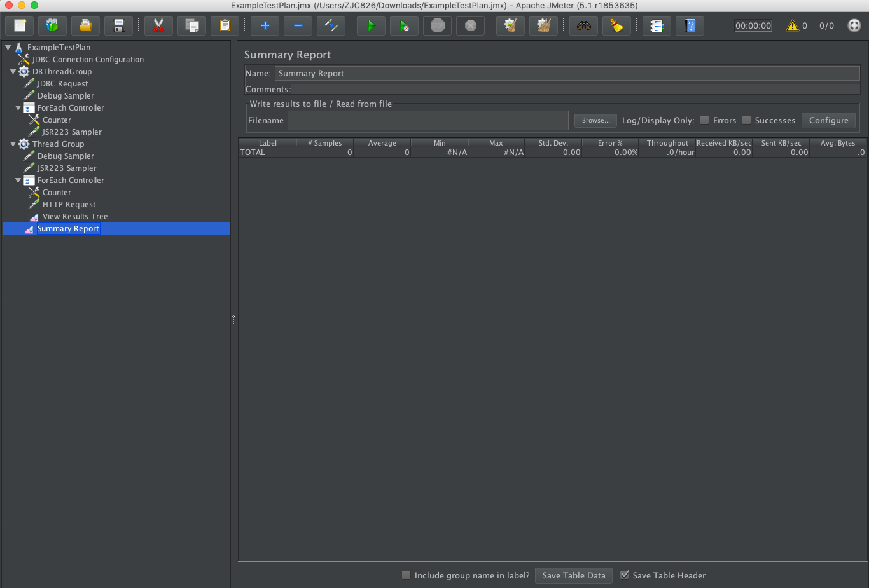
Task: Select Counter under Thread Group's ForEach Controller
Action: (x=57, y=192)
